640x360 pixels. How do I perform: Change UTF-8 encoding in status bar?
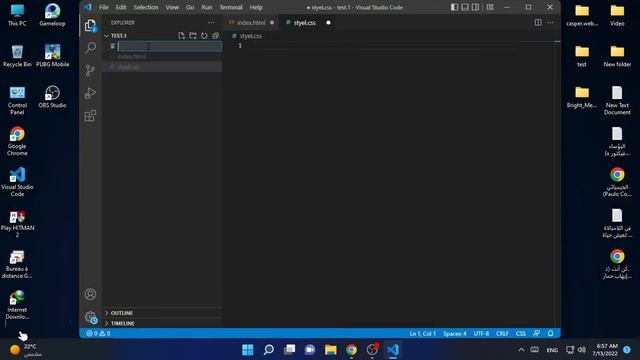click(x=481, y=333)
